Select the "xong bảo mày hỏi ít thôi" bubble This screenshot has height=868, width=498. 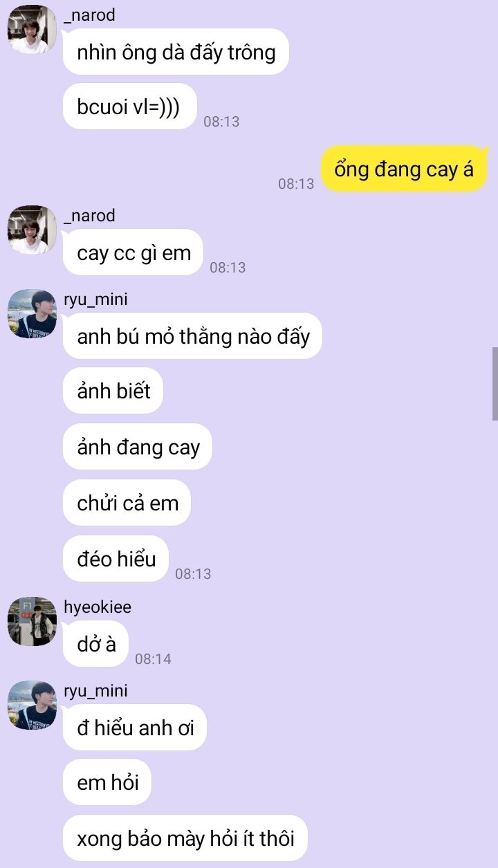click(185, 838)
